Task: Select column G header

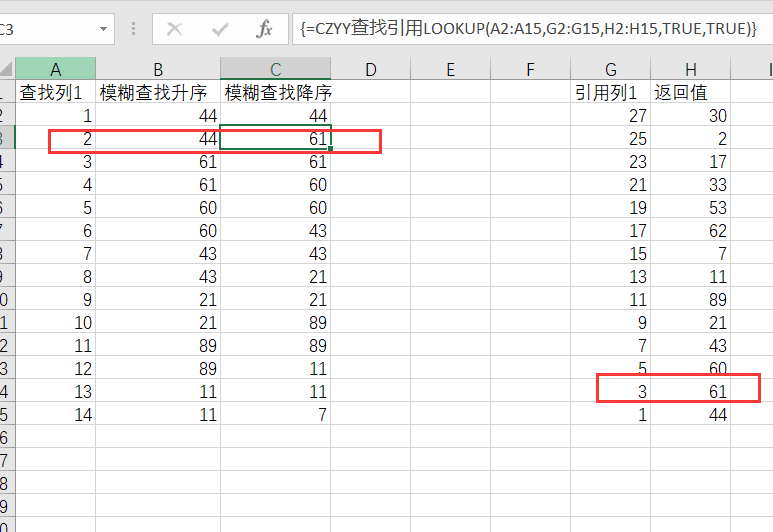Action: tap(611, 69)
